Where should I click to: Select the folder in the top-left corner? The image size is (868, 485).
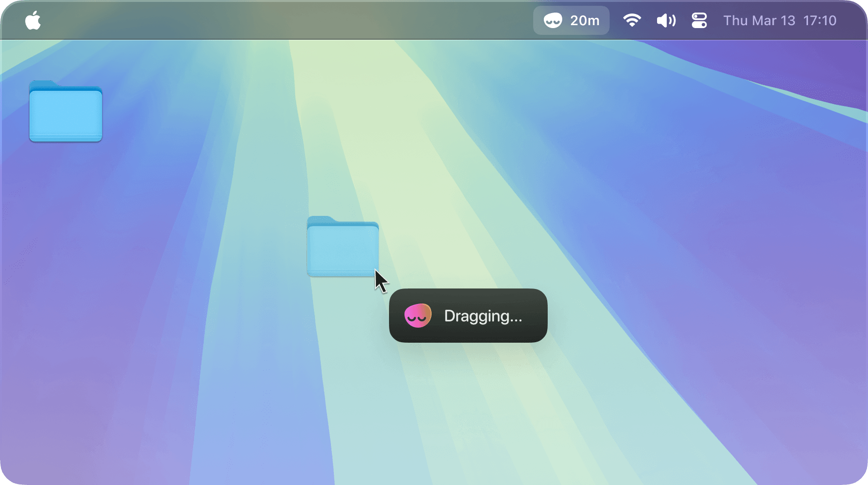[x=65, y=112]
